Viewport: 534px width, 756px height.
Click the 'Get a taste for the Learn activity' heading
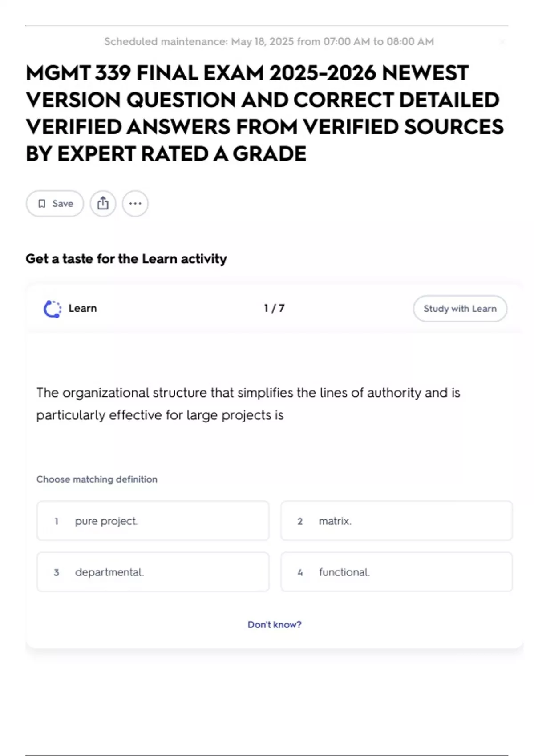(x=126, y=259)
